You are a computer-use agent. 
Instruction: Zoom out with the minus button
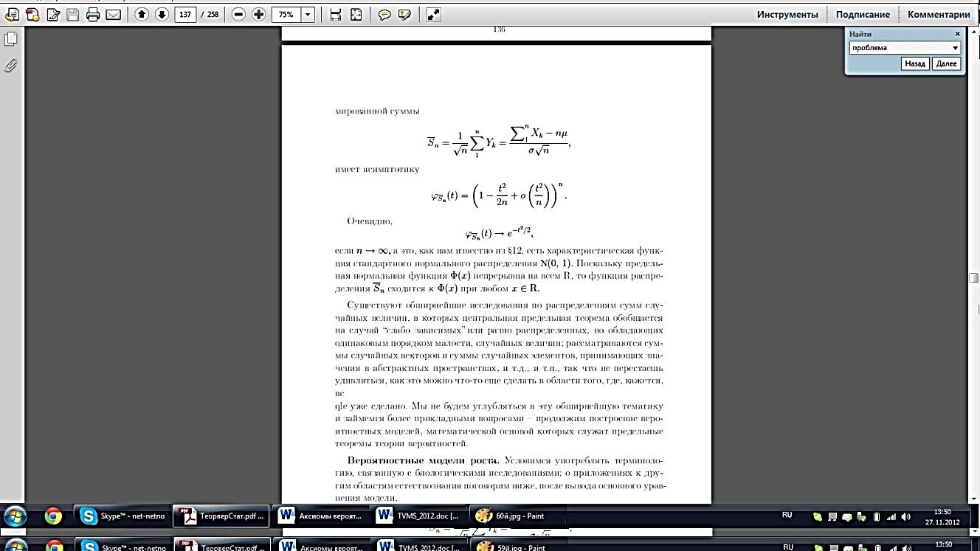(238, 14)
